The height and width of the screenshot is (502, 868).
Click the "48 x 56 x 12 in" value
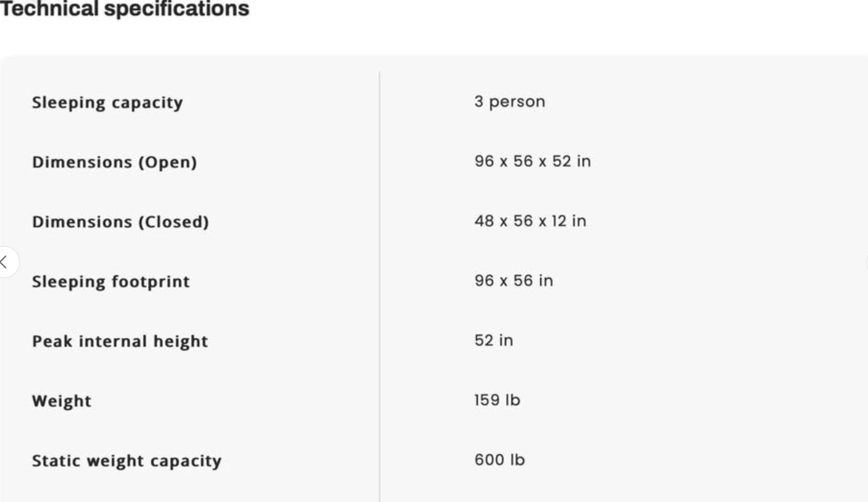(530, 221)
